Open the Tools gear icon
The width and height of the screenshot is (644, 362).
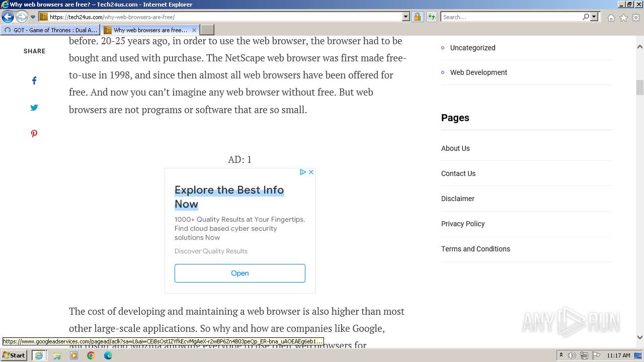coord(636,18)
